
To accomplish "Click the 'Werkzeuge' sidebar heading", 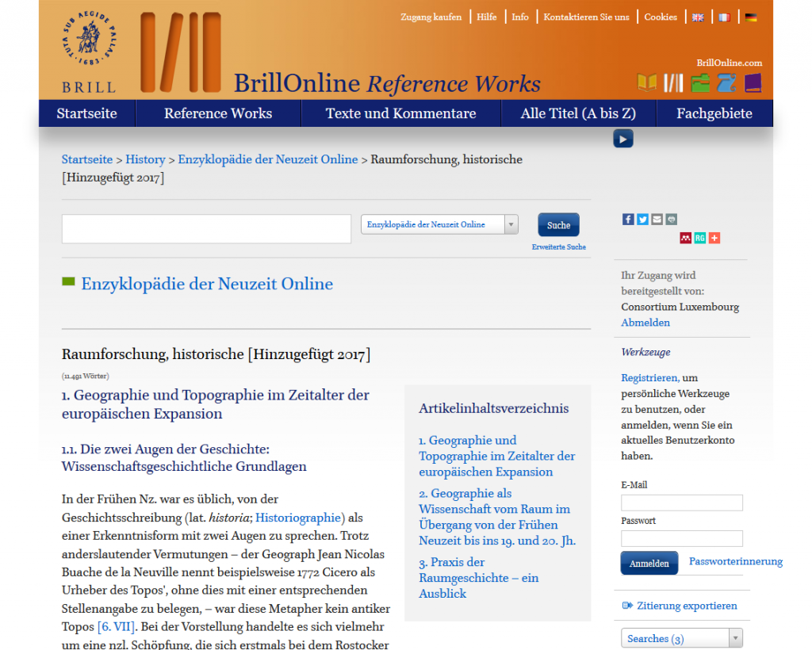I will [645, 352].
